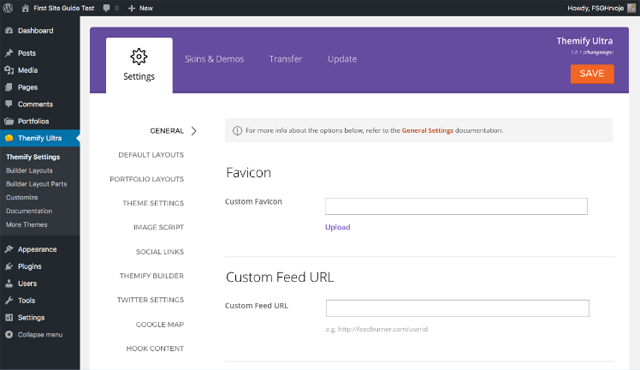Screen dimensions: 640x370
Task: Click the home icon beside site name
Action: coord(25,8)
